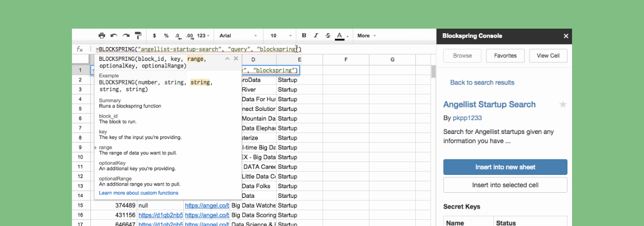This screenshot has width=644, height=226.
Task: Click the Startup cell in row 16
Action: coord(300,215)
